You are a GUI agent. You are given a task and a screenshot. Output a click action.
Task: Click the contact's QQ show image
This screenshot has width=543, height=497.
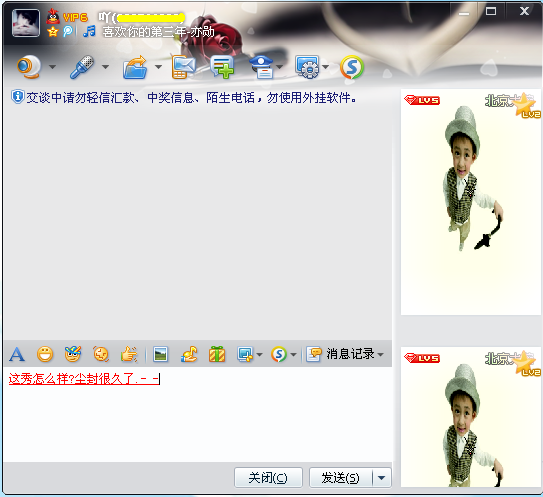pos(471,202)
